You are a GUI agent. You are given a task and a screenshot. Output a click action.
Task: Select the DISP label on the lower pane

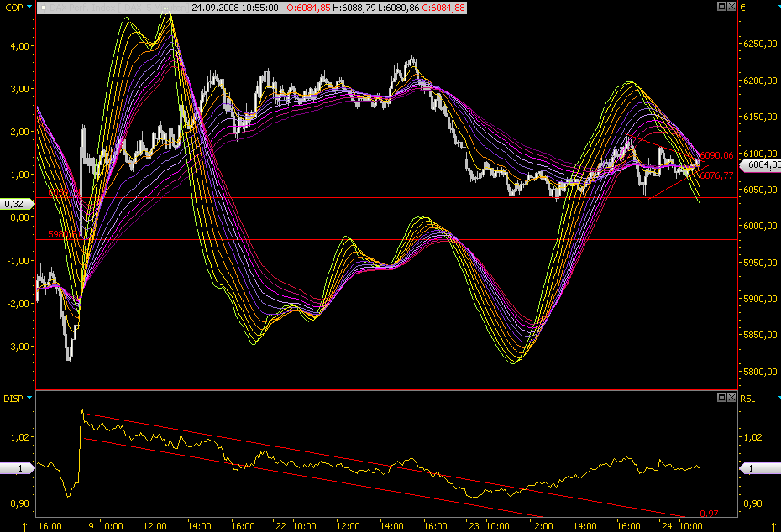tap(13, 399)
